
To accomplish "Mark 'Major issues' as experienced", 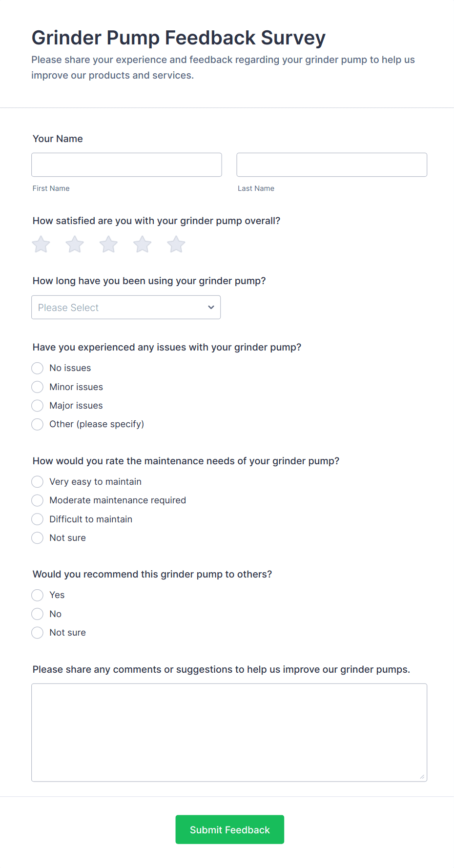I will click(x=38, y=406).
